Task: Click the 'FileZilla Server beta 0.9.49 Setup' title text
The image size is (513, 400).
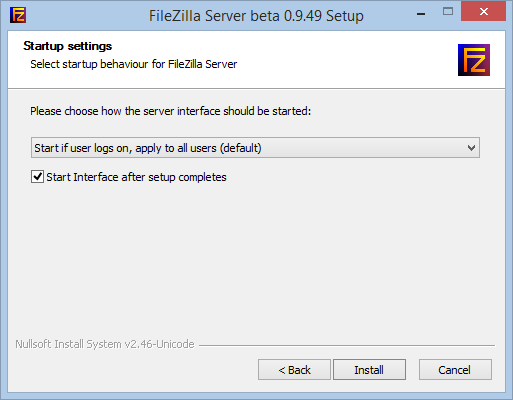Action: tap(256, 16)
